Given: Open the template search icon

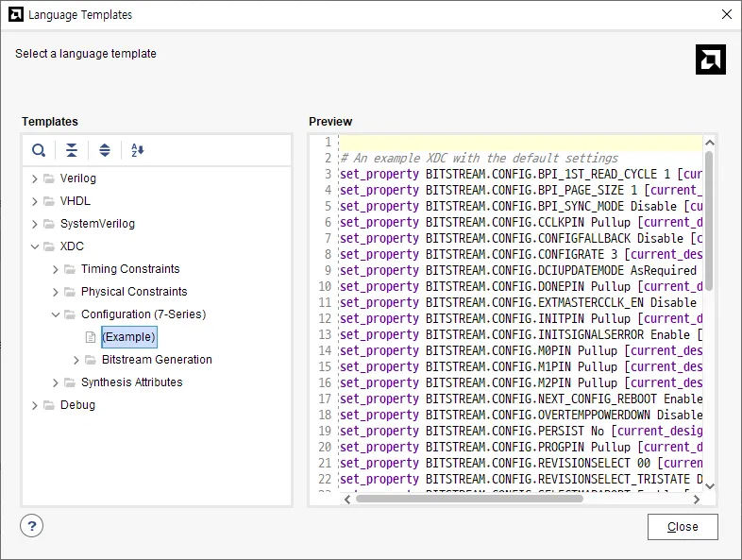Looking at the screenshot, I should click(x=39, y=150).
